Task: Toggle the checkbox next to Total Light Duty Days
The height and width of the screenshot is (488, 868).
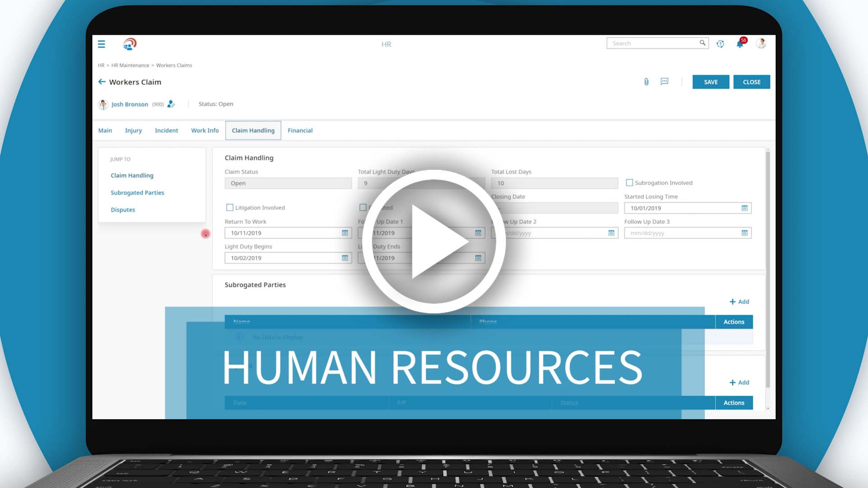Action: point(363,207)
